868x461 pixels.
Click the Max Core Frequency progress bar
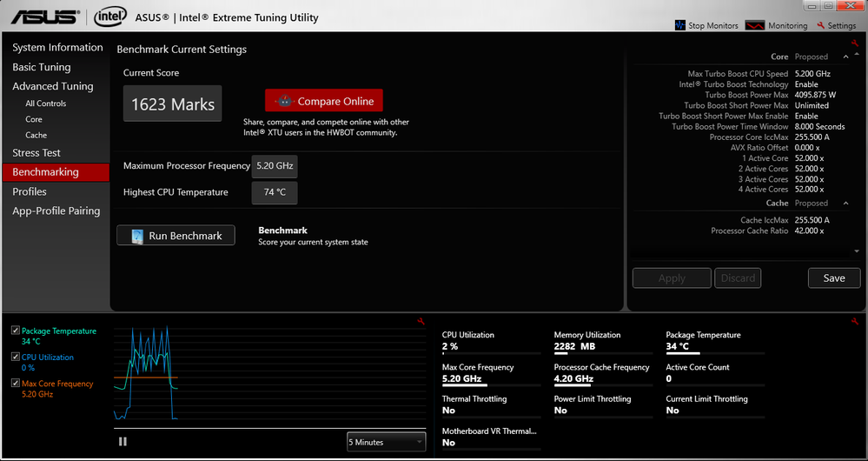point(491,385)
